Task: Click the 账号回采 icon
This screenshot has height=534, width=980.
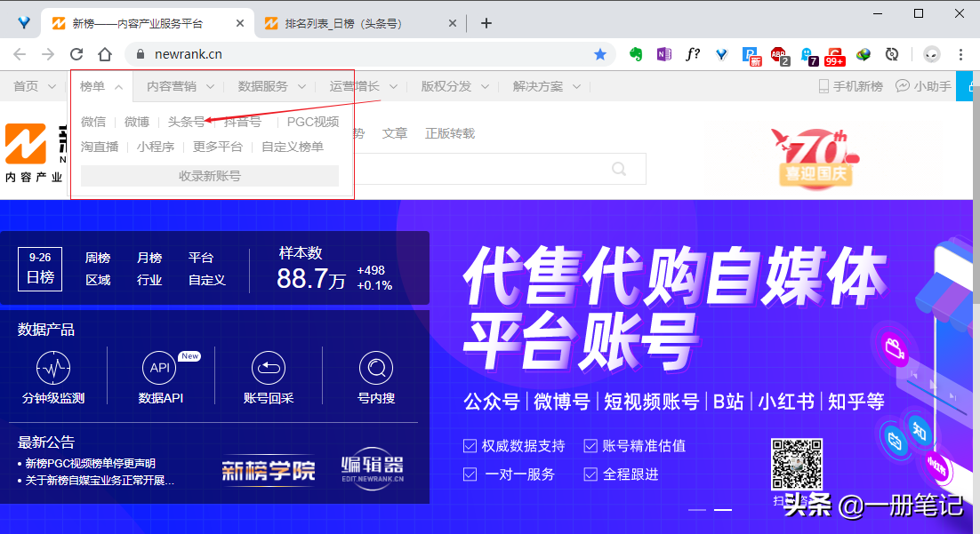Action: click(268, 367)
